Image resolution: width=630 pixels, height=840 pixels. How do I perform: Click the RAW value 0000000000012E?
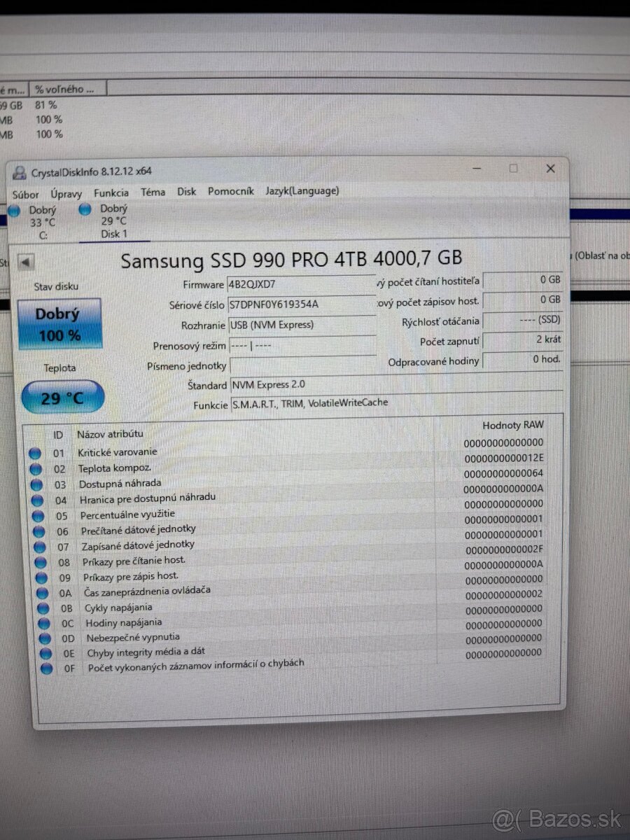[504, 458]
